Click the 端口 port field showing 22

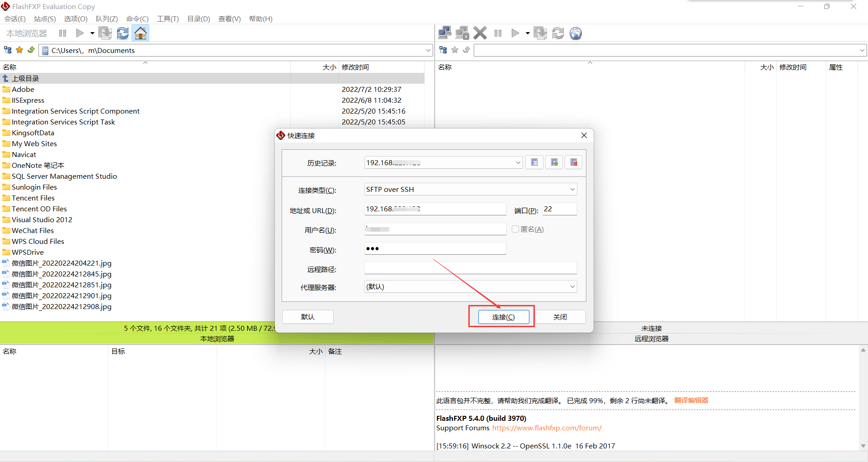tap(560, 209)
